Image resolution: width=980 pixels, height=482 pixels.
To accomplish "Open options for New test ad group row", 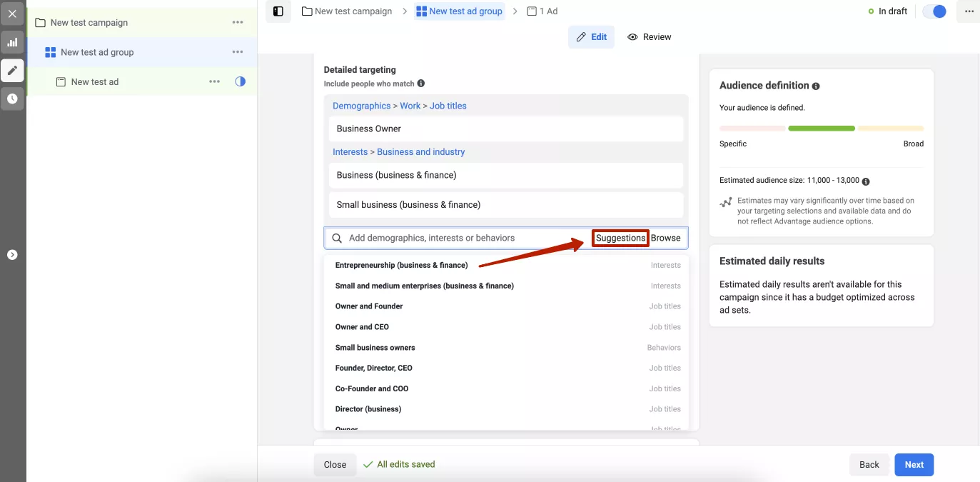I will click(238, 52).
